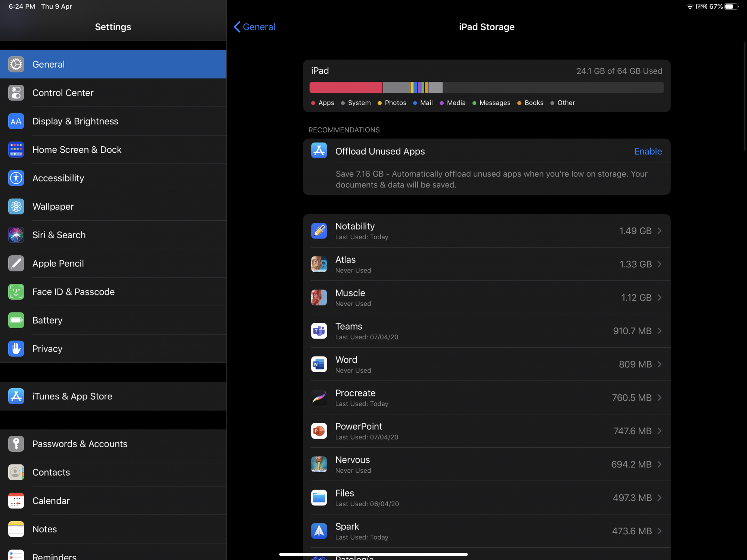Screen dimensions: 747x560
Task: Tap the Face ID & Passcode icon
Action: [x=16, y=292]
